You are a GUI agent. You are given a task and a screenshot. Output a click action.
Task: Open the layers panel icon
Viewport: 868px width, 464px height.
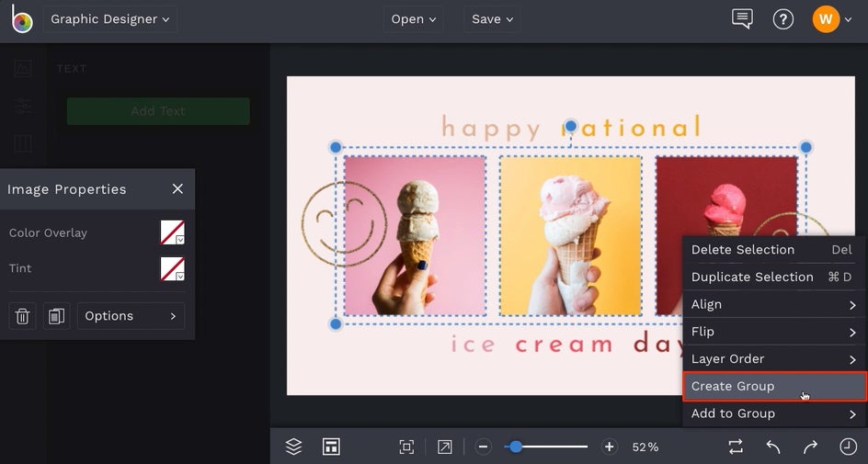pyautogui.click(x=293, y=447)
